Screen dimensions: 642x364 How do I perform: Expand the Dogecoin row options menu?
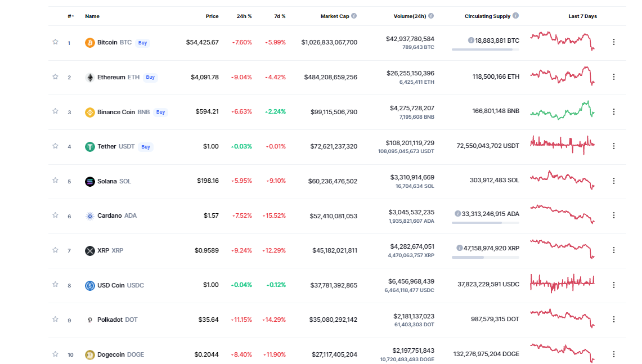coord(613,354)
